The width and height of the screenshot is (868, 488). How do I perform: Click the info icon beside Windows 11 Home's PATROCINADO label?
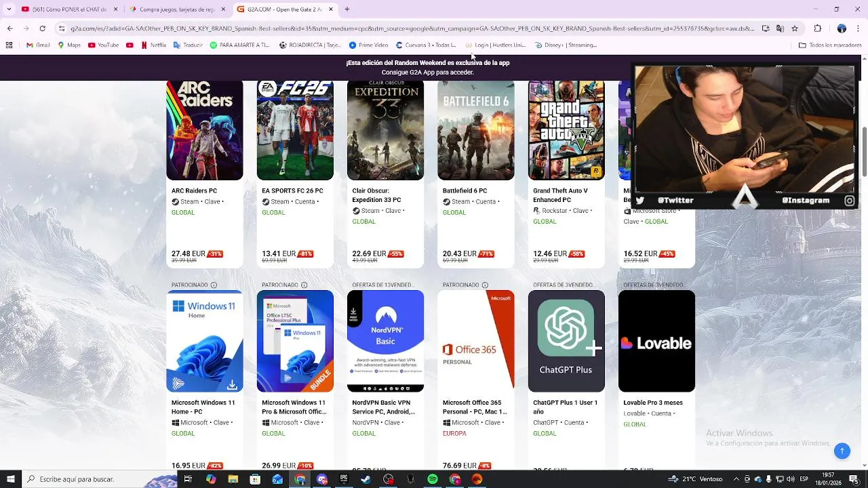214,285
